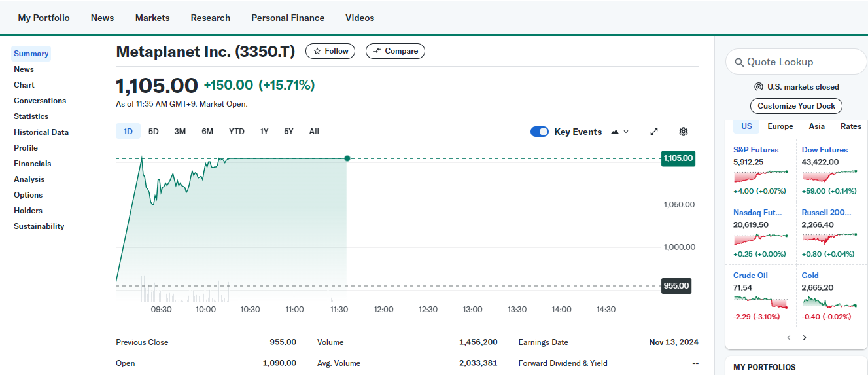Screen dimensions: 868x375
Task: Click the Earnings Date Nov 13, 2024
Action: [674, 342]
